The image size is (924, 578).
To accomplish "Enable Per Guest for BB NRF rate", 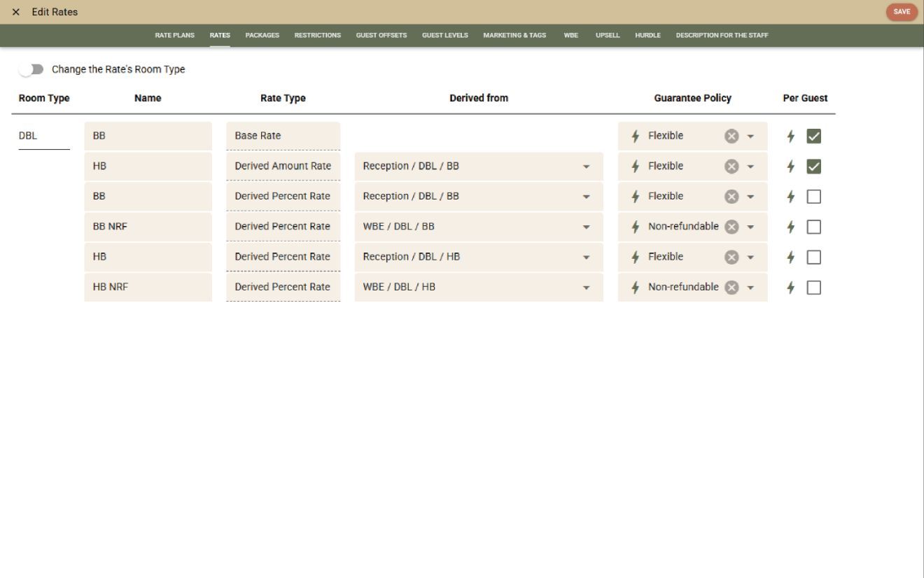I will [x=813, y=227].
